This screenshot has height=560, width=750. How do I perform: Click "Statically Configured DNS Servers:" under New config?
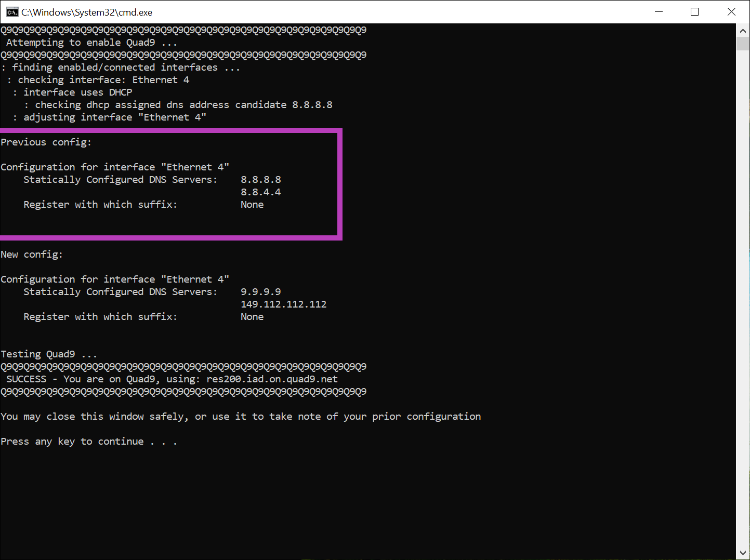[121, 292]
